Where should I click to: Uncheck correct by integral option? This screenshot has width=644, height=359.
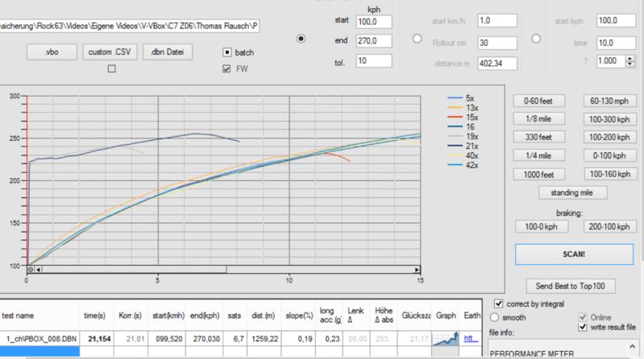[500, 303]
